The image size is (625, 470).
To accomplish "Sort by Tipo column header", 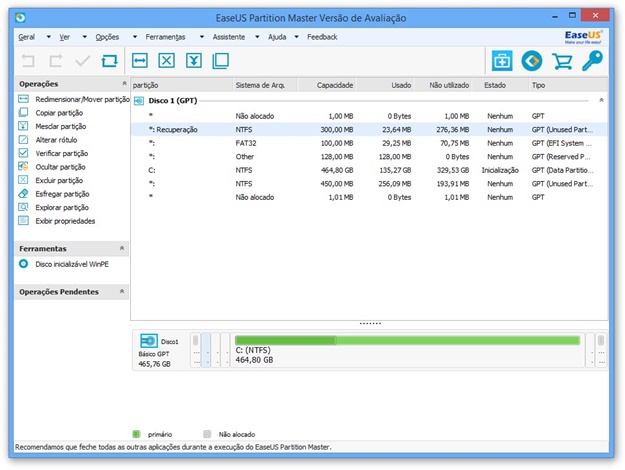I will (x=568, y=85).
